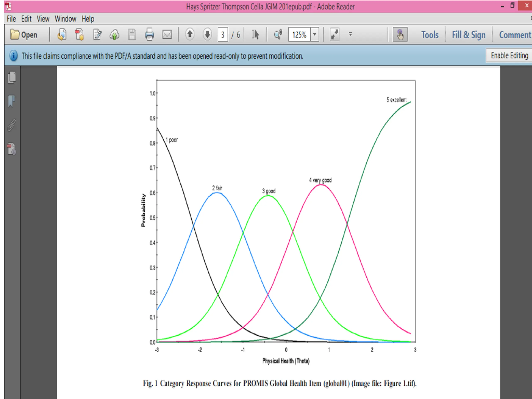Open the Standards PDF/A panel icon in sidebar
Screen dimensions: 532x399
point(12,149)
